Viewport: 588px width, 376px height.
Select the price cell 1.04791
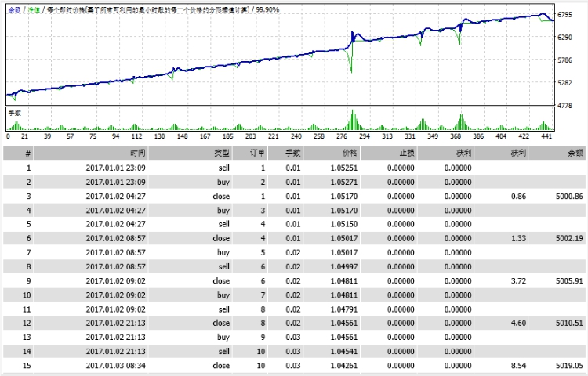tap(344, 309)
